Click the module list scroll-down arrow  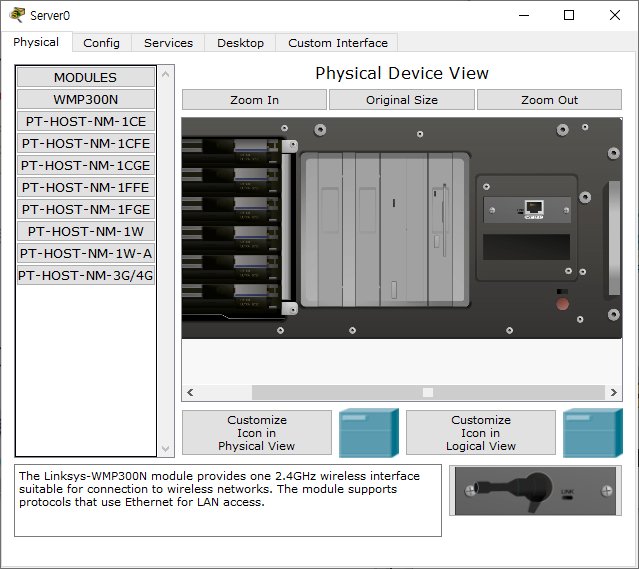coord(165,448)
